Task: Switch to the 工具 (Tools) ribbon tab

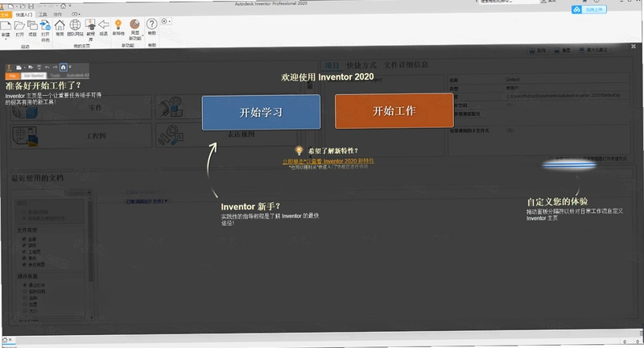Action: (43, 14)
